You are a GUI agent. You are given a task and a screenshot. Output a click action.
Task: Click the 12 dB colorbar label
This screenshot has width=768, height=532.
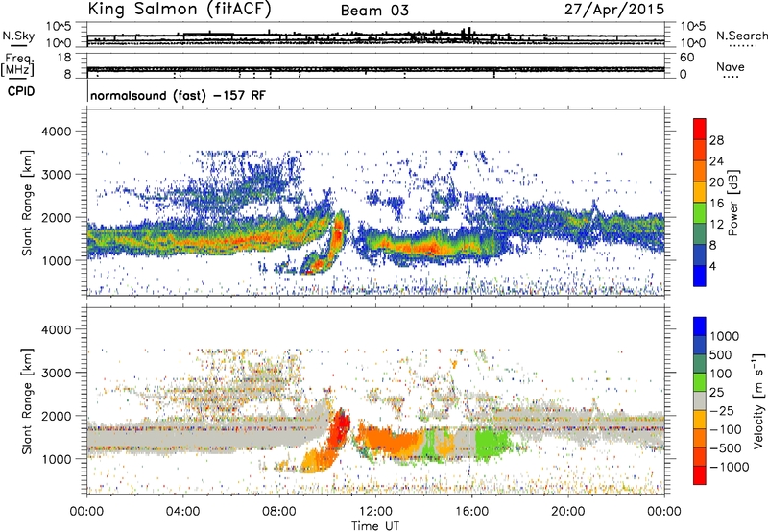(x=716, y=225)
